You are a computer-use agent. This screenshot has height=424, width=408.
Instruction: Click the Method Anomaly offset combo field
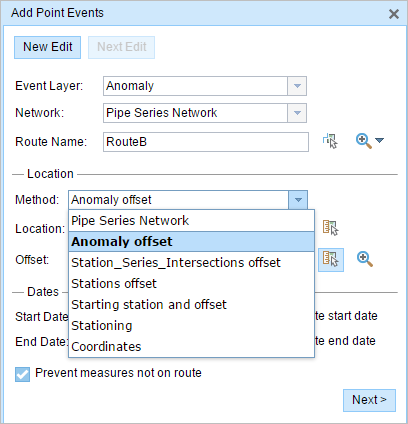[188, 200]
